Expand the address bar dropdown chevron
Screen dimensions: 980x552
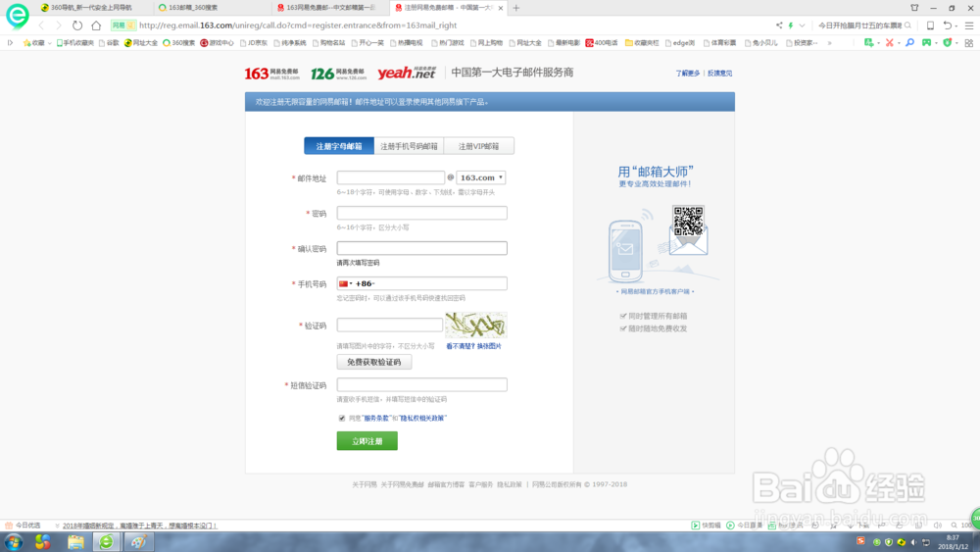point(802,25)
